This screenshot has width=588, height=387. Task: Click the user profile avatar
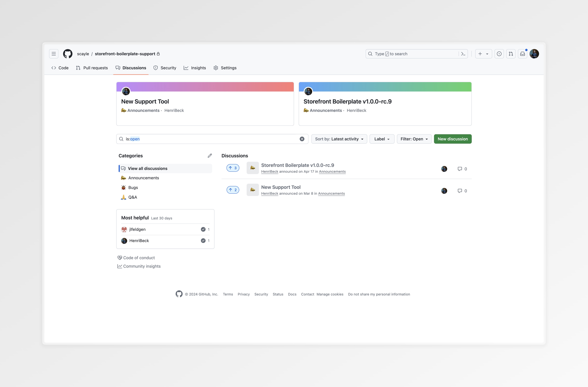tap(534, 54)
